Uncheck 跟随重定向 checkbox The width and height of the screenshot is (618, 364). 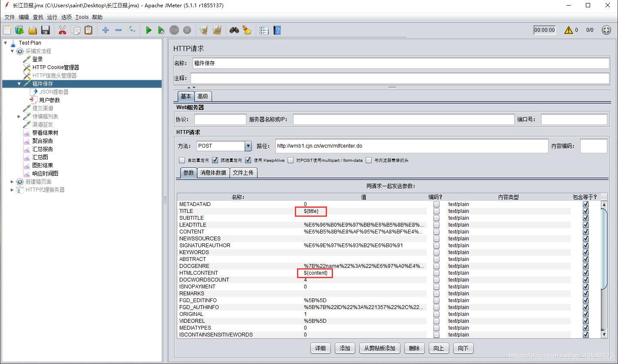215,160
